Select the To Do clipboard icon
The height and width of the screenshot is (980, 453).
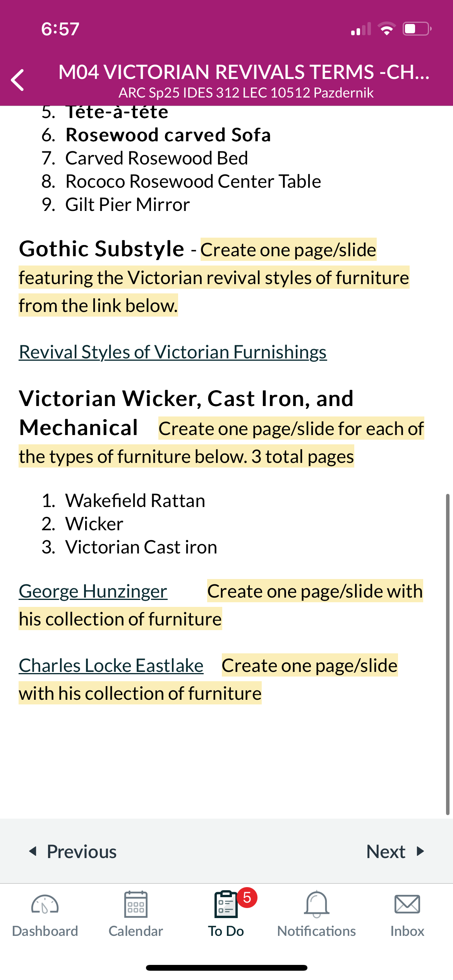[226, 904]
